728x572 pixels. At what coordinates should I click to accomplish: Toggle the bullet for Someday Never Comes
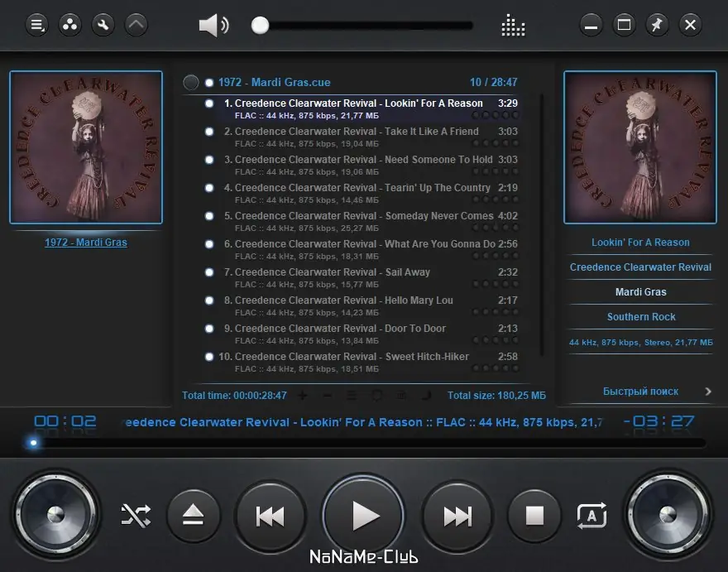[x=209, y=215]
